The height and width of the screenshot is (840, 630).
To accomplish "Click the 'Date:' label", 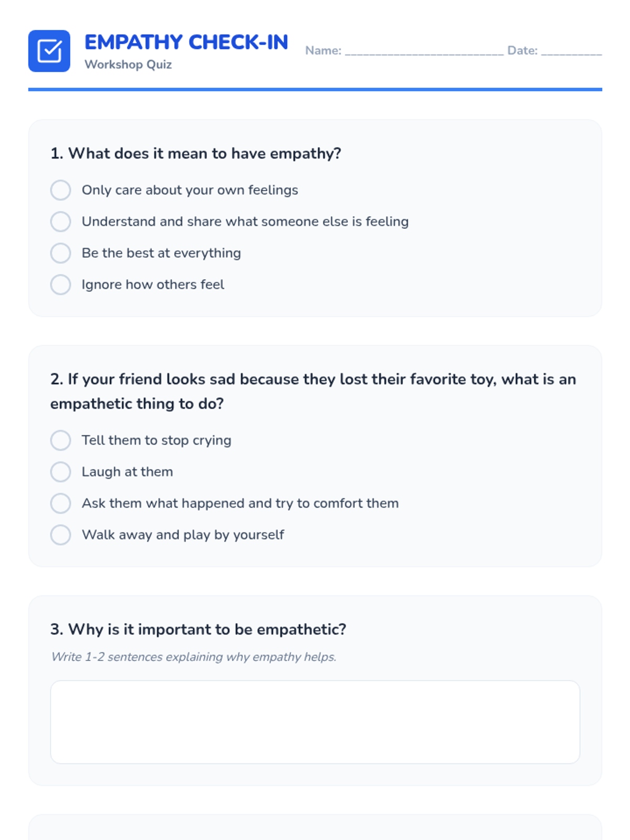I will coord(522,51).
